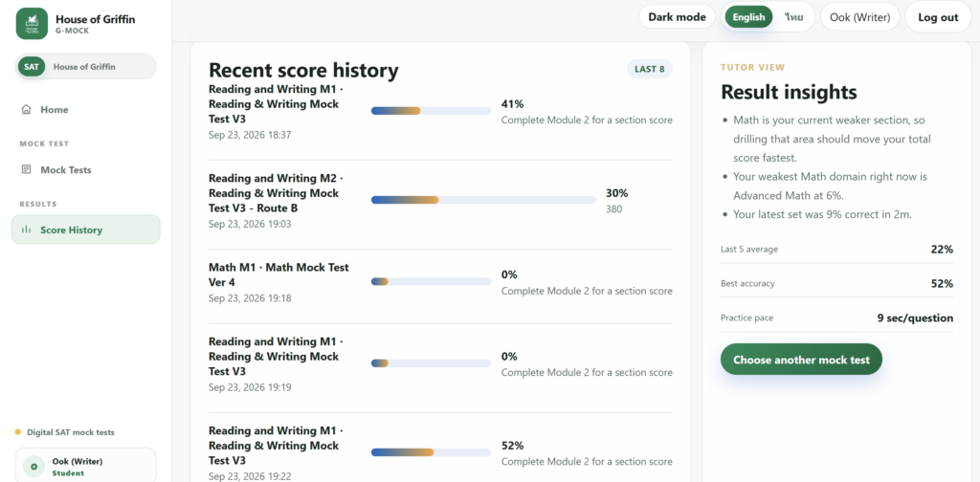
Task: Click the Math weaker section insight bullet
Action: pyautogui.click(x=832, y=139)
